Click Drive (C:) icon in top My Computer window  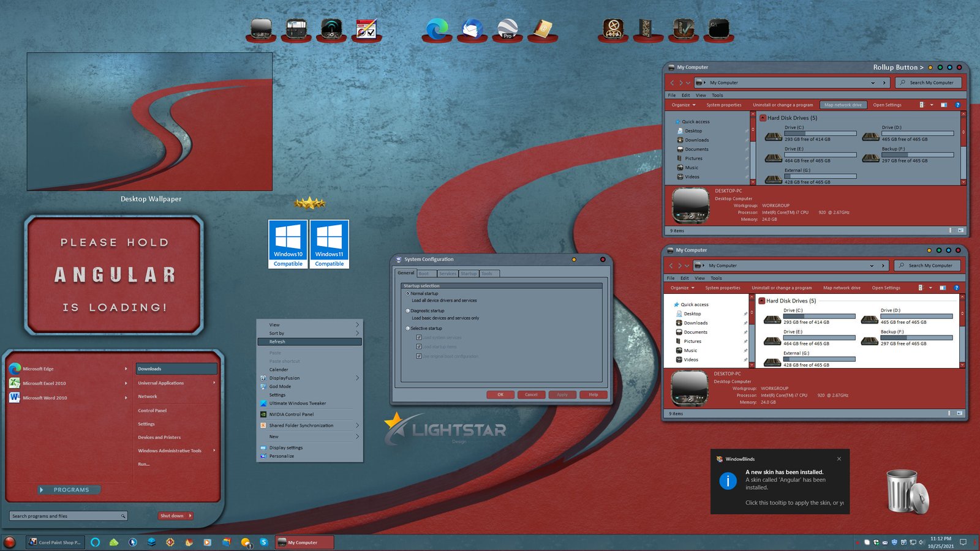(774, 136)
